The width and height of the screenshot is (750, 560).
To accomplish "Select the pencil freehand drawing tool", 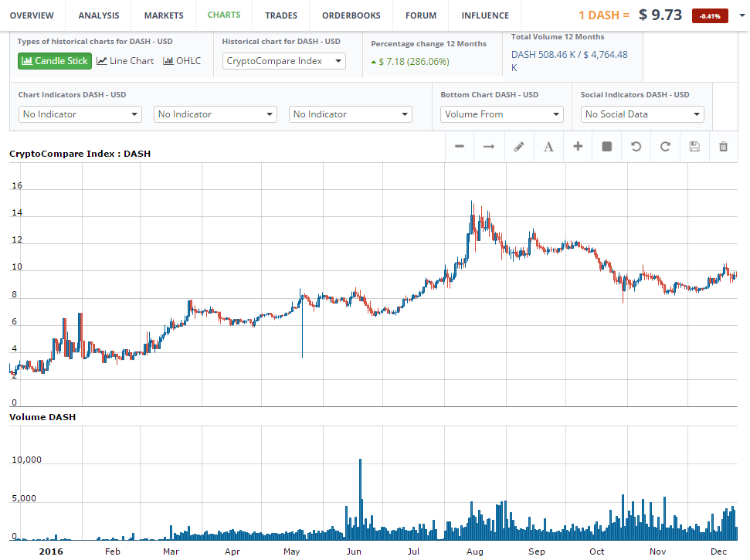I will point(519,147).
